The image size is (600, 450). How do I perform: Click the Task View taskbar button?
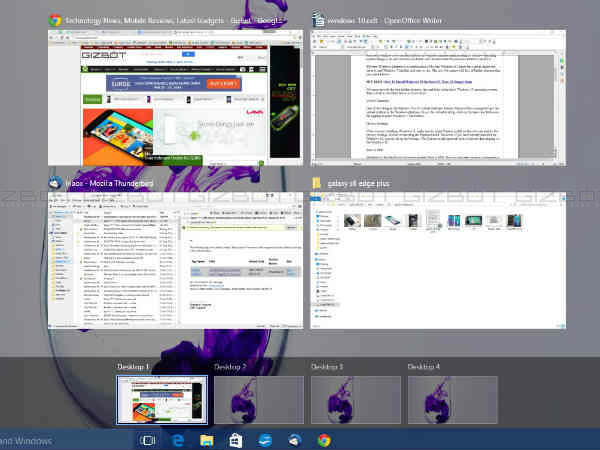[147, 440]
